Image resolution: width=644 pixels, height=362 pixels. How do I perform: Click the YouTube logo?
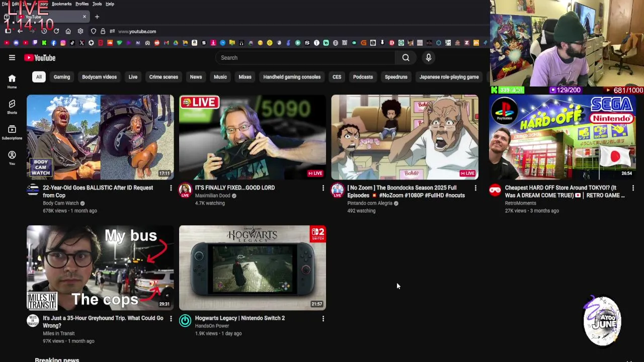[39, 58]
